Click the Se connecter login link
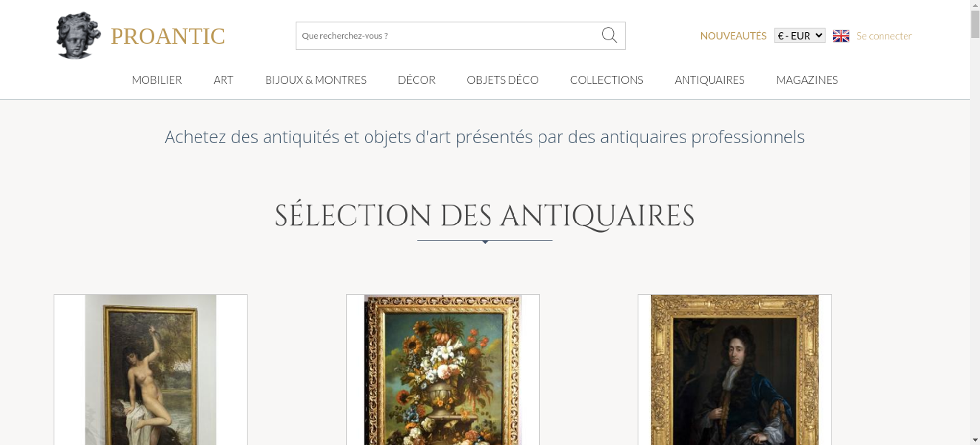The image size is (980, 445). [x=884, y=36]
